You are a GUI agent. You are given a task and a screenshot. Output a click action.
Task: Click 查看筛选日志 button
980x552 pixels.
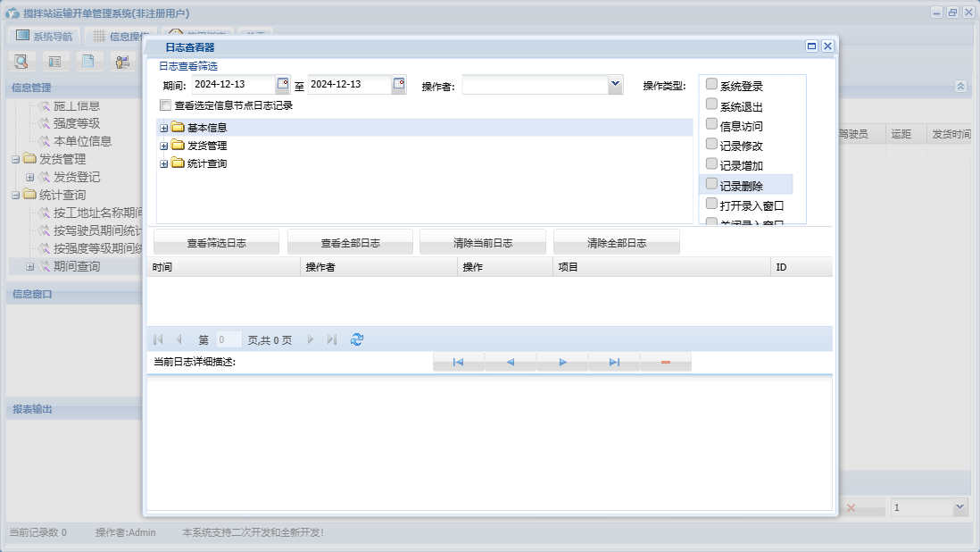tap(216, 243)
